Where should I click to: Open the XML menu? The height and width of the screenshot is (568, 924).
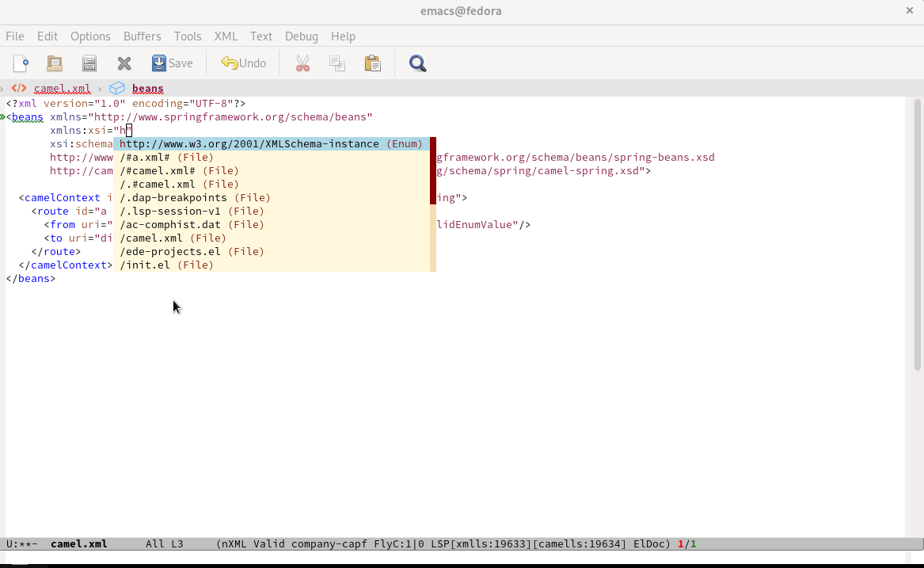point(226,36)
